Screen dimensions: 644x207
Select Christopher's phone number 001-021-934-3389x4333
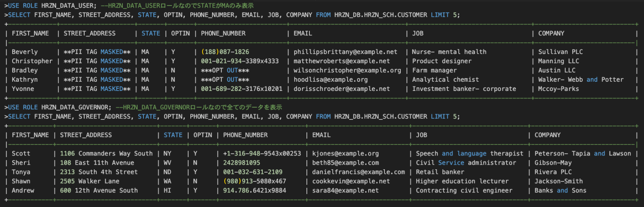(239, 61)
